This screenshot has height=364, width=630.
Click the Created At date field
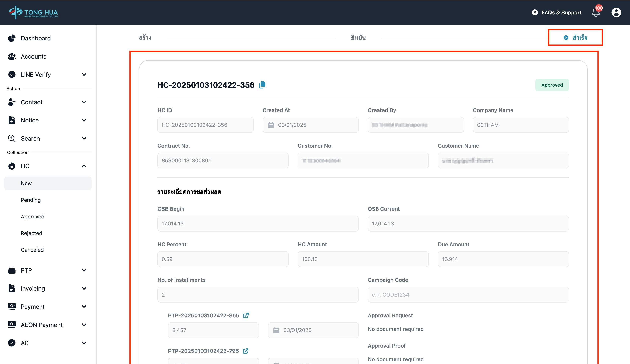tap(310, 125)
